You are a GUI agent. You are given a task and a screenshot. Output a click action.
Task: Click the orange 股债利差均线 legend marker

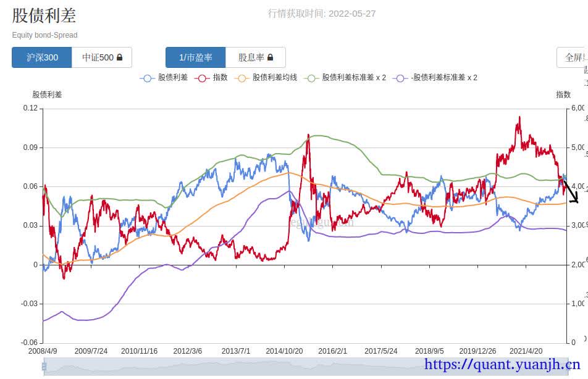(x=242, y=78)
